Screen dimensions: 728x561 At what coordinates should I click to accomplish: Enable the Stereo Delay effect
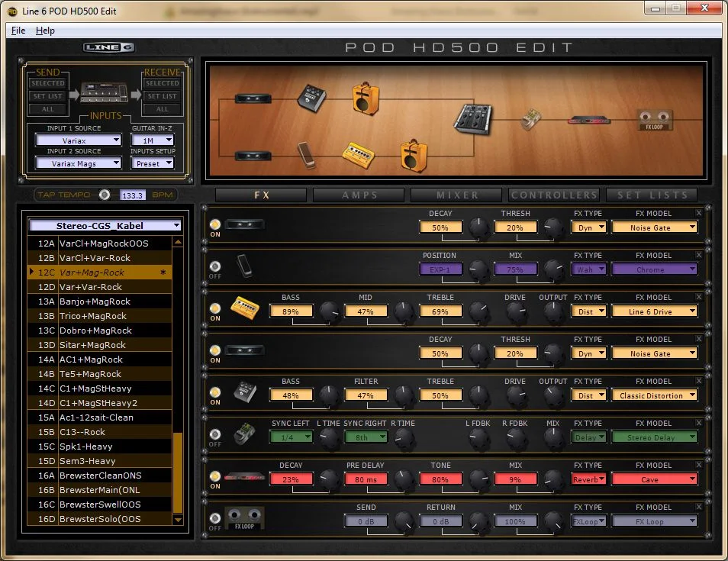pos(214,435)
